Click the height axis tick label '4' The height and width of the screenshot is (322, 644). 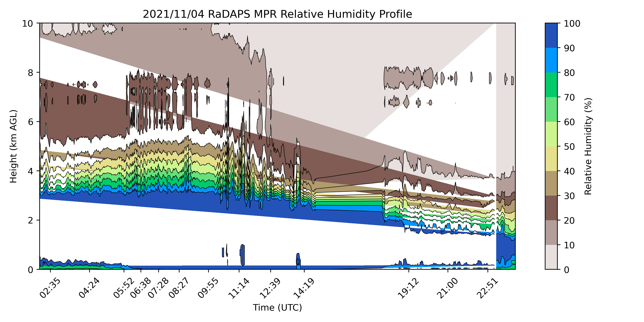click(x=30, y=171)
